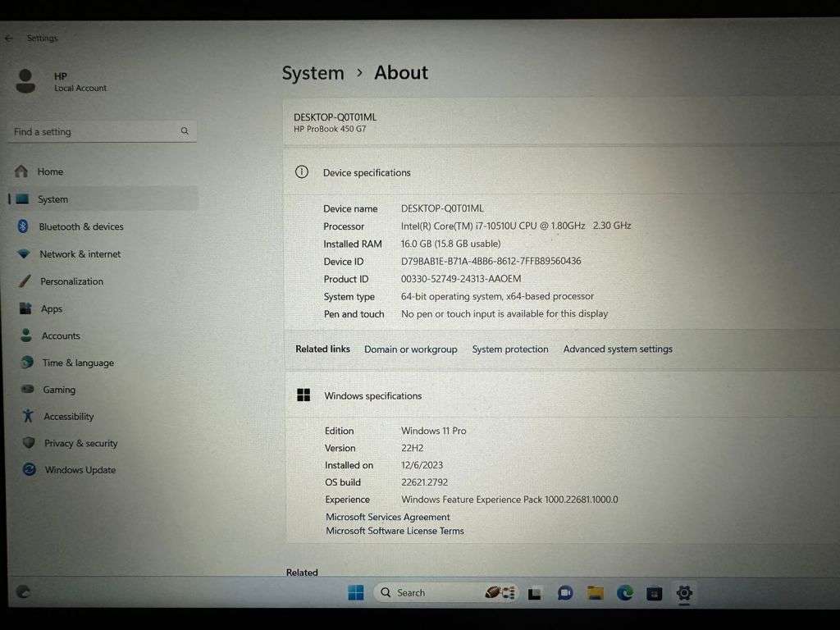Expand the Device specifications section
840x630 pixels.
tap(367, 172)
